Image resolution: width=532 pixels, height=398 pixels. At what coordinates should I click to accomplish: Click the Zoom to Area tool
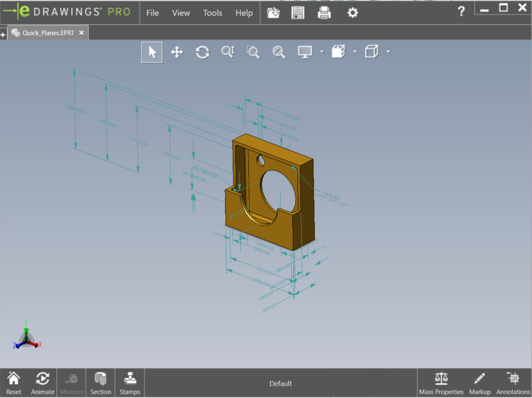(253, 52)
